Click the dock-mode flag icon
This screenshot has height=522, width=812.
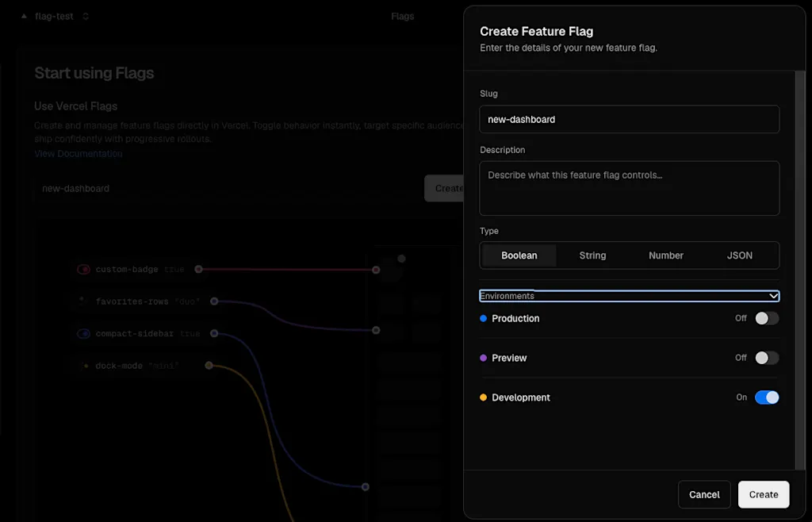tap(84, 366)
